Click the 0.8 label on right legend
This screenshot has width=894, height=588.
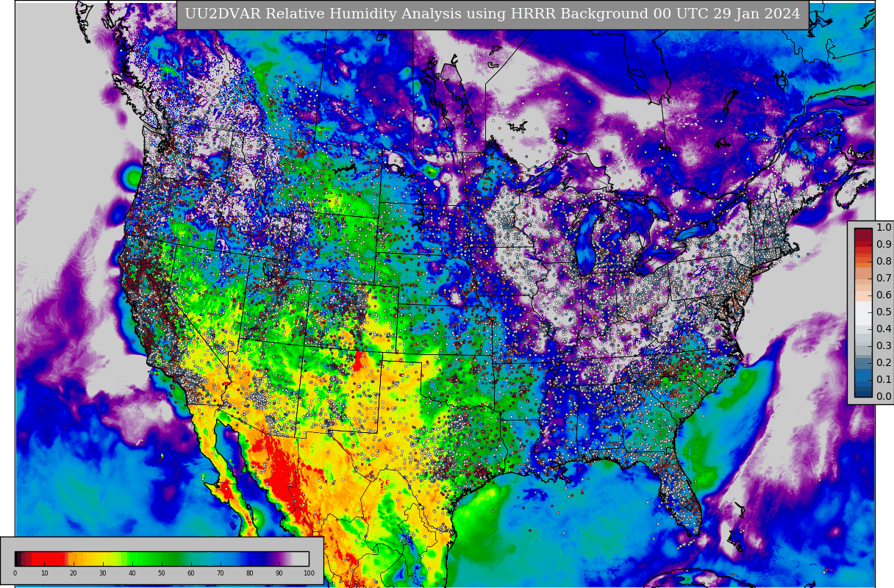pos(884,262)
